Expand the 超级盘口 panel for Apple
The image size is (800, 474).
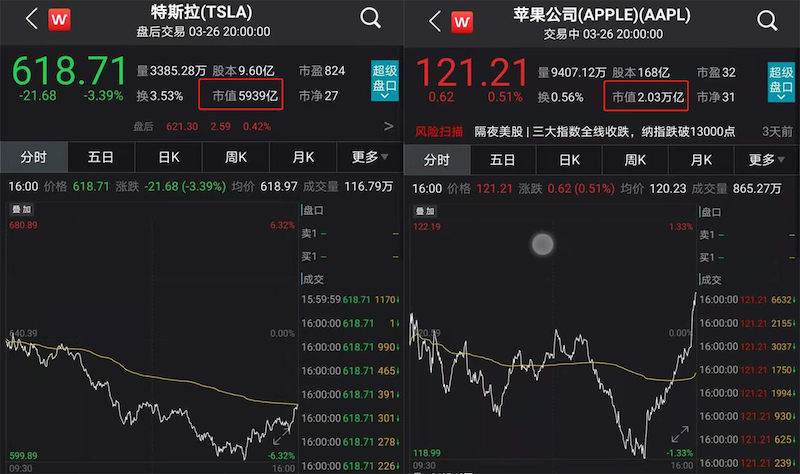(x=781, y=82)
